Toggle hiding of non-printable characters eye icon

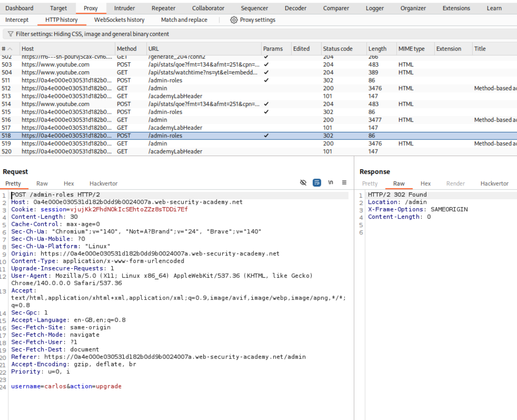303,182
